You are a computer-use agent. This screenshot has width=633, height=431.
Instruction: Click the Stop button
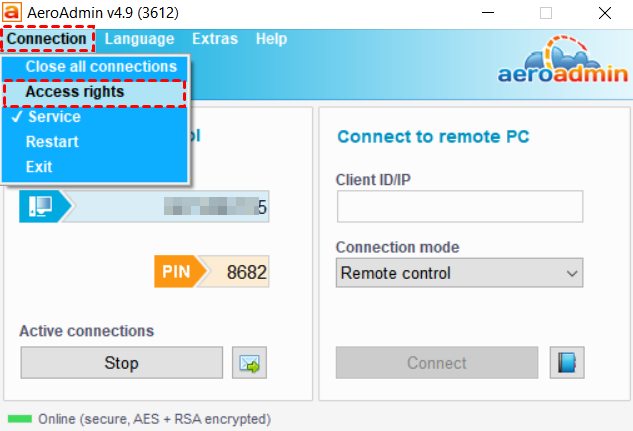122,362
